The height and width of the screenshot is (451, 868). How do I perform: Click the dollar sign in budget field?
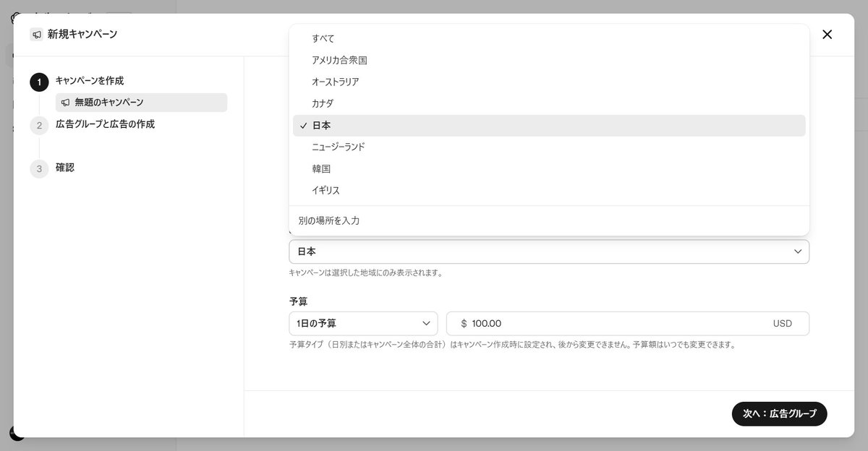click(464, 324)
